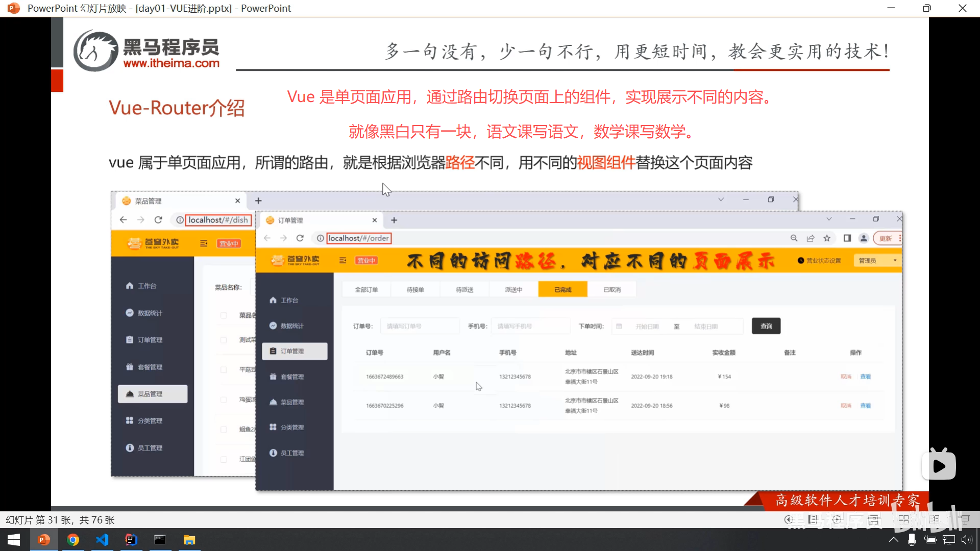Start slide show from status bar icon
This screenshot has height=551, width=980.
point(965,519)
